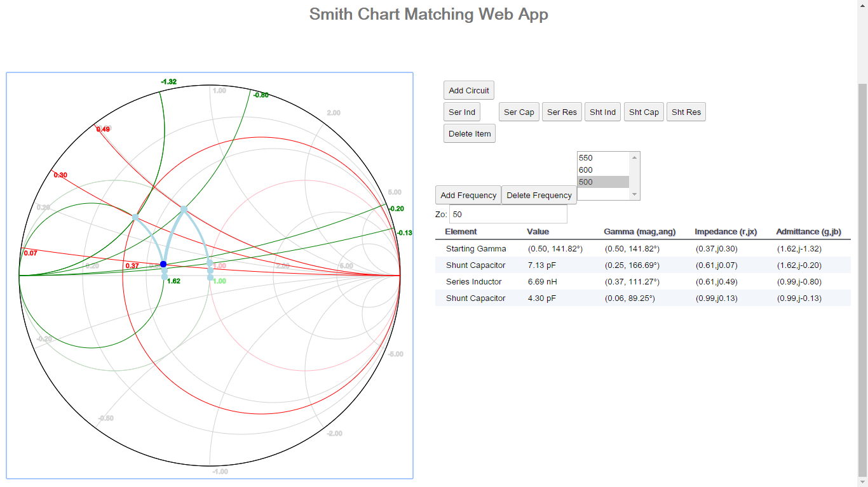868x487 pixels.
Task: Click the Smith Chart Matching Web App title
Action: click(x=429, y=14)
